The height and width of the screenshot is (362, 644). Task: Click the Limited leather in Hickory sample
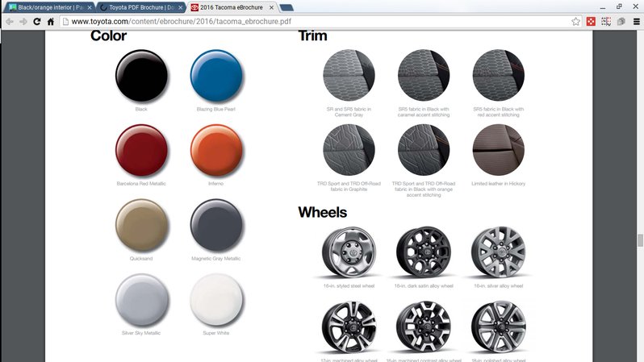point(499,150)
